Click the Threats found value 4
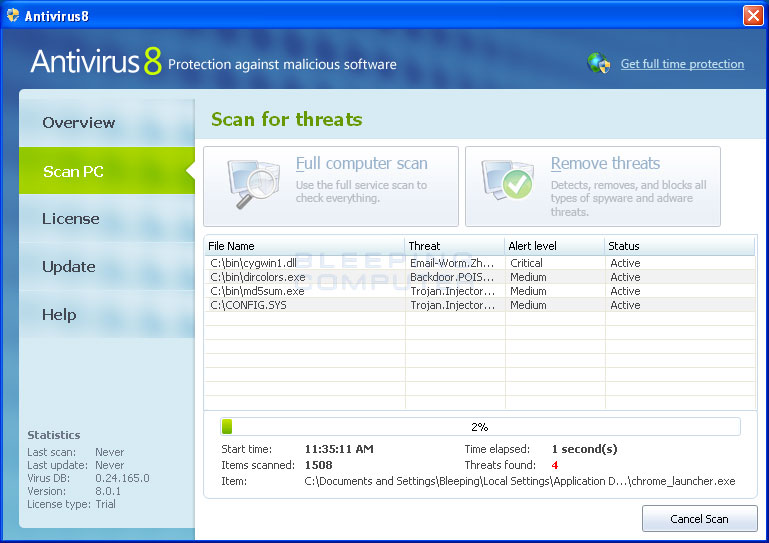769x543 pixels. tap(555, 465)
